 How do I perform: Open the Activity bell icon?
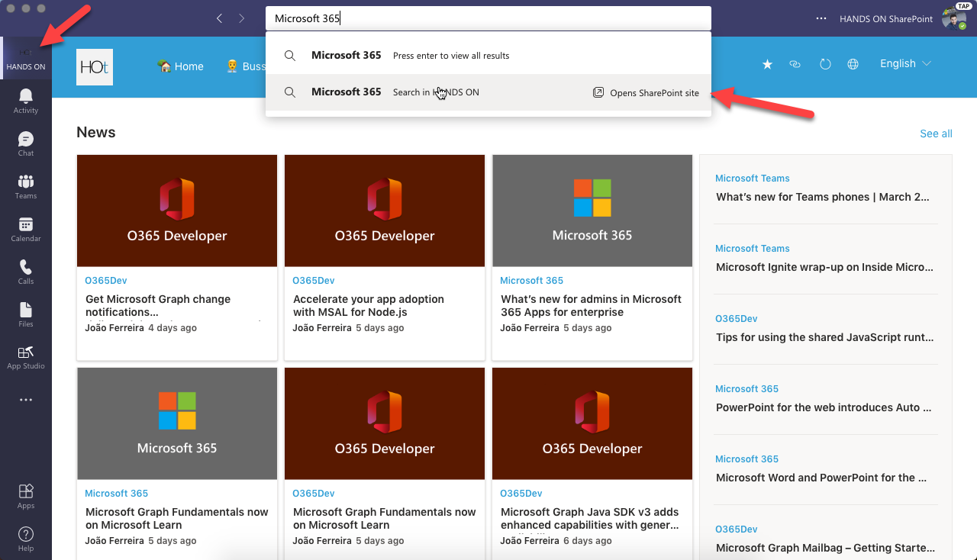click(26, 99)
